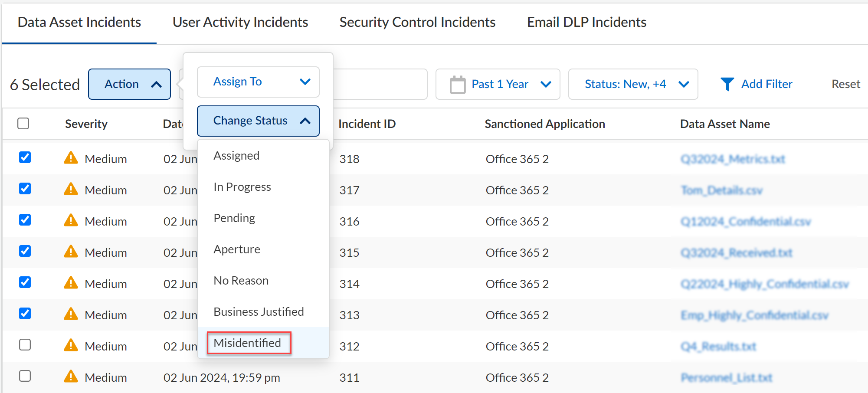The width and height of the screenshot is (868, 393).
Task: Click the warning icon on incident 315 row
Action: tap(71, 252)
